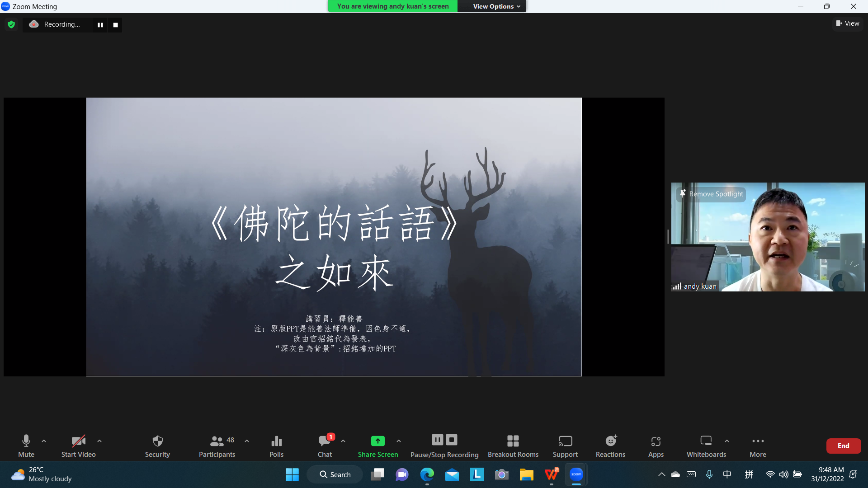Screen dimensions: 868x488
Task: Expand the Participants options chevron
Action: [247, 441]
